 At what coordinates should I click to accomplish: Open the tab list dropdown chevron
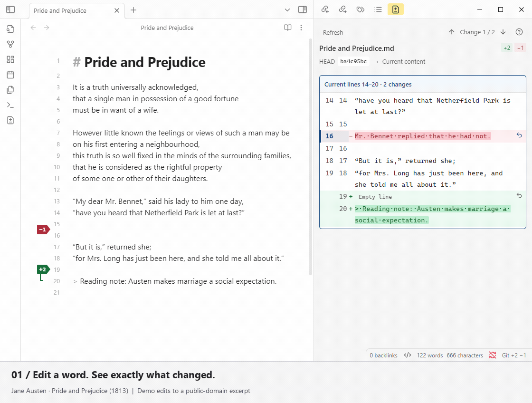pos(287,10)
